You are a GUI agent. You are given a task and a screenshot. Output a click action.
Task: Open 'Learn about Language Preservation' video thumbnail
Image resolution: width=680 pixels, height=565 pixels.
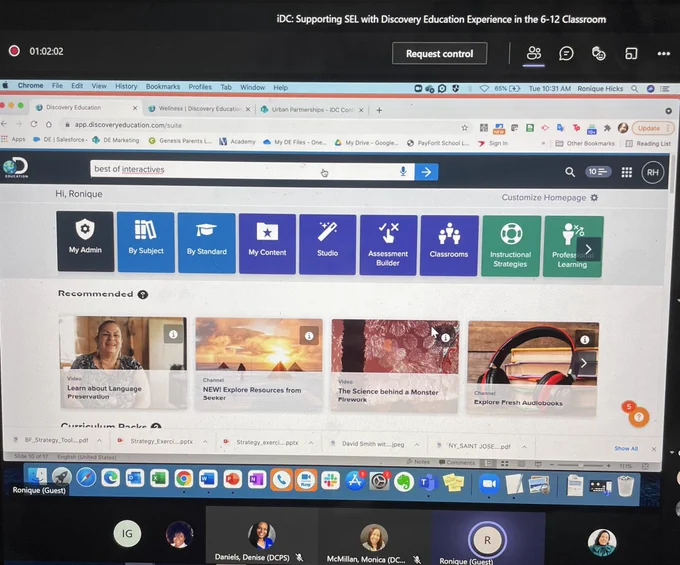123,362
